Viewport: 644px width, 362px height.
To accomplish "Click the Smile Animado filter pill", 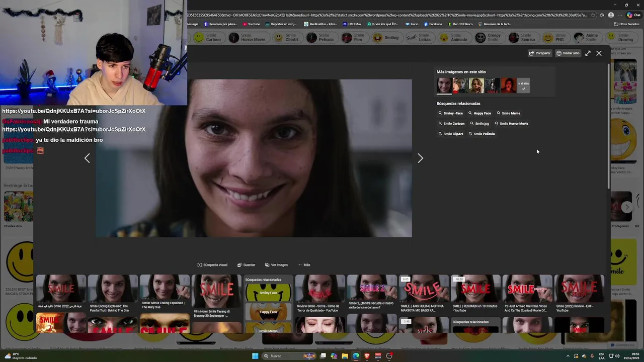I will [454, 37].
